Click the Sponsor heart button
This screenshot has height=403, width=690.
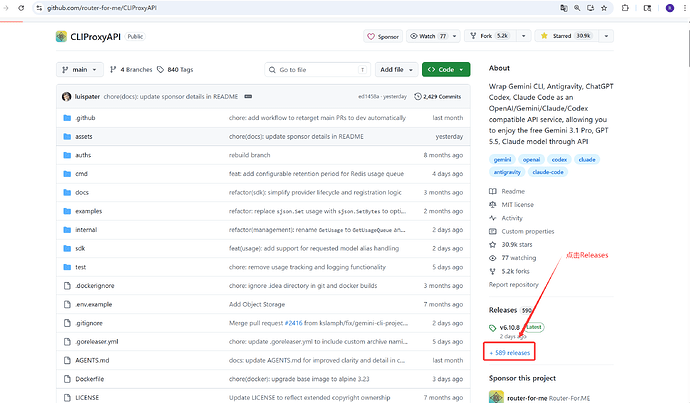point(383,36)
